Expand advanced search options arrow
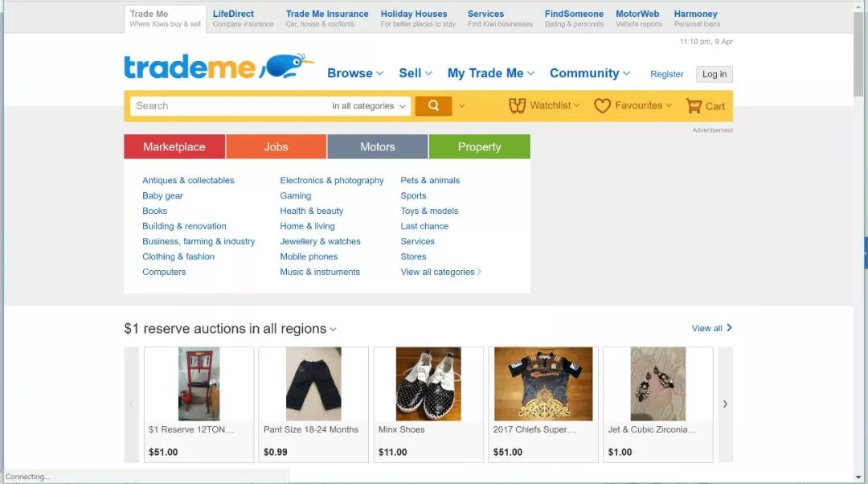 click(x=461, y=106)
